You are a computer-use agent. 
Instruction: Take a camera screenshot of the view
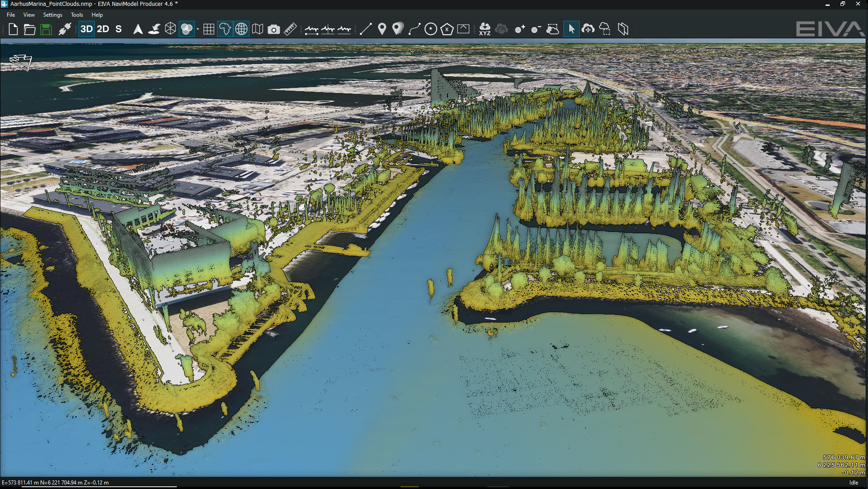273,29
